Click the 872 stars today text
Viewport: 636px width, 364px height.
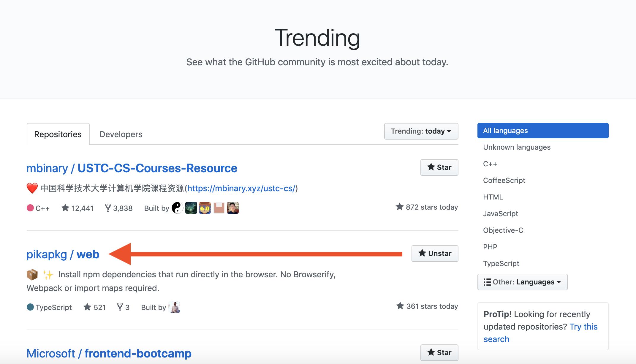tap(427, 207)
